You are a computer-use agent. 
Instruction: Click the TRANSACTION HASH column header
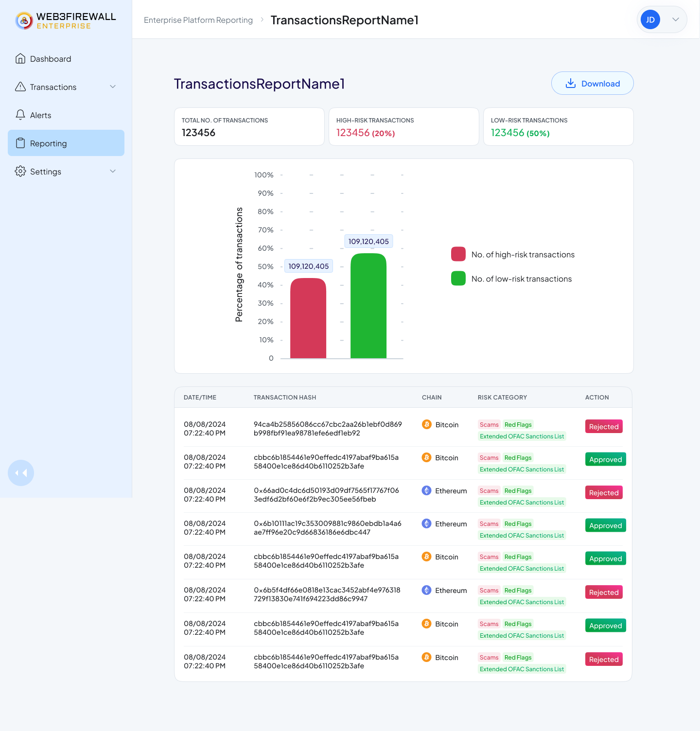285,397
